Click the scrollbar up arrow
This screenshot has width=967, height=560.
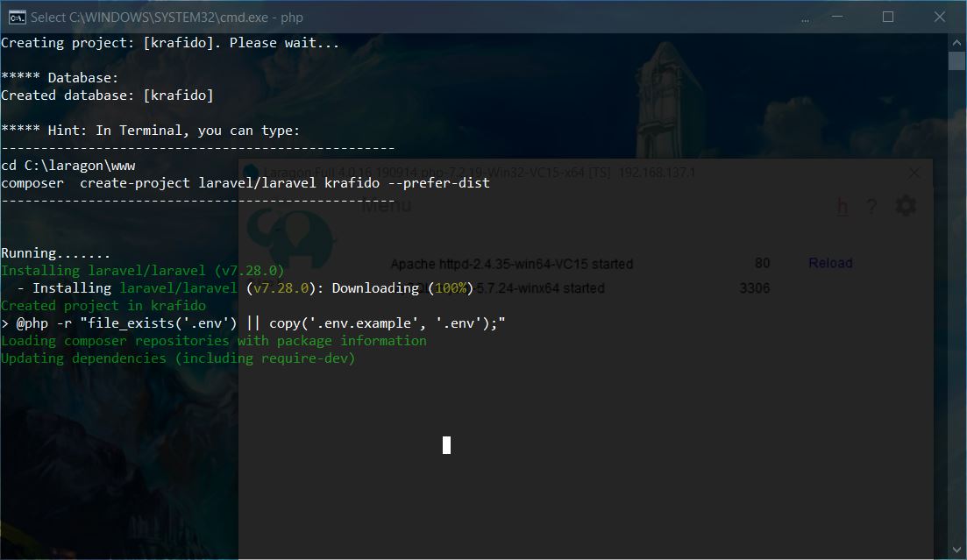pos(956,43)
